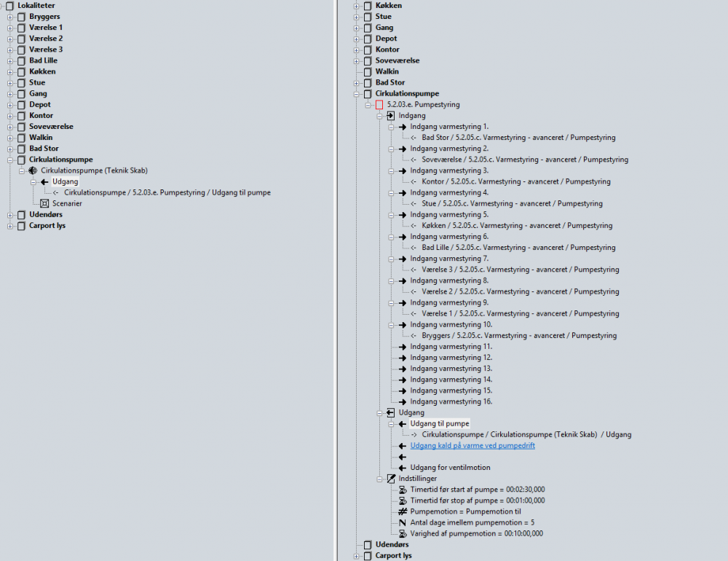Select Udgang til pumpe in right tree

tap(439, 423)
